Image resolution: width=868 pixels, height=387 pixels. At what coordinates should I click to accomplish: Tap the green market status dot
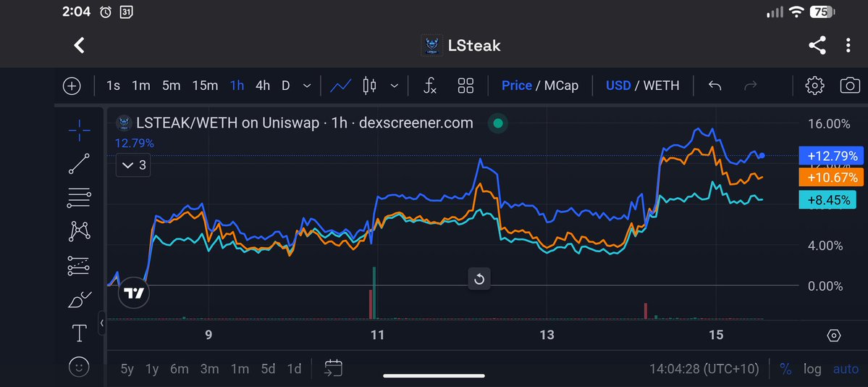click(497, 123)
